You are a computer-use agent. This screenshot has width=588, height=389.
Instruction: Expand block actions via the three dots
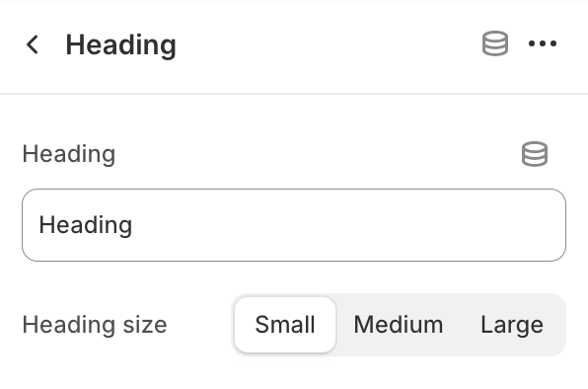point(543,43)
